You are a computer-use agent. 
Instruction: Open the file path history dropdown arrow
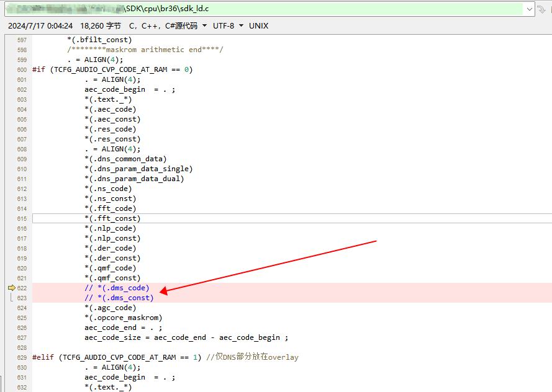(x=529, y=9)
